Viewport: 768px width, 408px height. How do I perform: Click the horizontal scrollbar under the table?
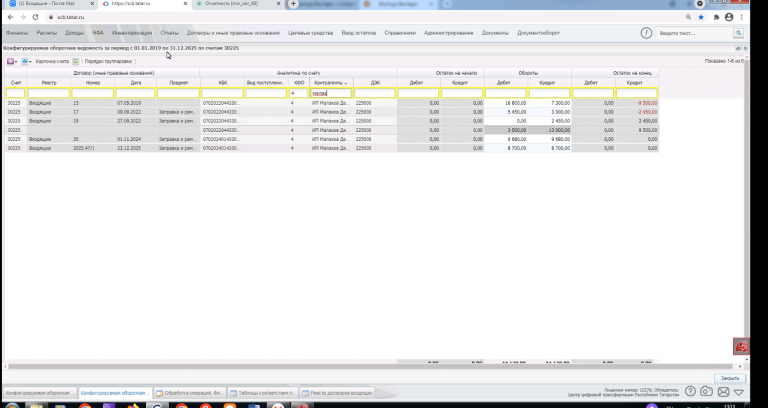click(372, 366)
